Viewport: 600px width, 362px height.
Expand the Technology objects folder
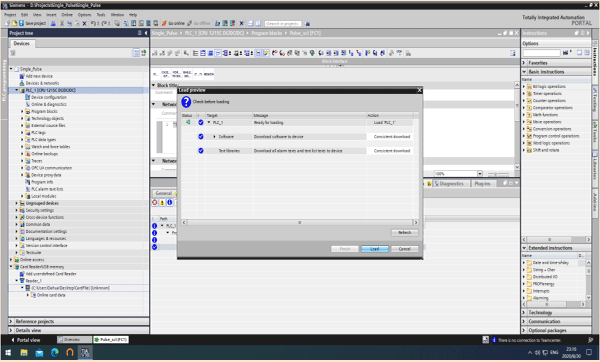pyautogui.click(x=22, y=118)
